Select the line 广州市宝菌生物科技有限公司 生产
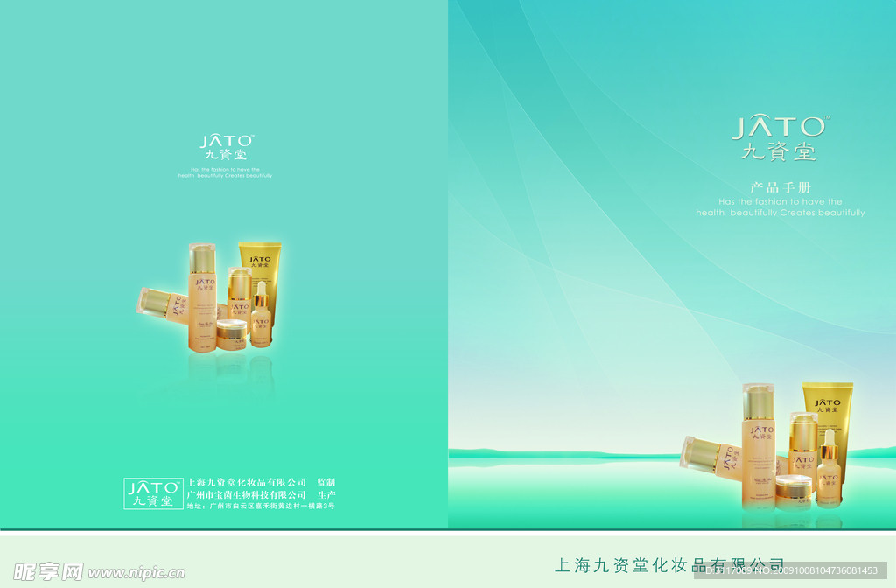 (261, 495)
